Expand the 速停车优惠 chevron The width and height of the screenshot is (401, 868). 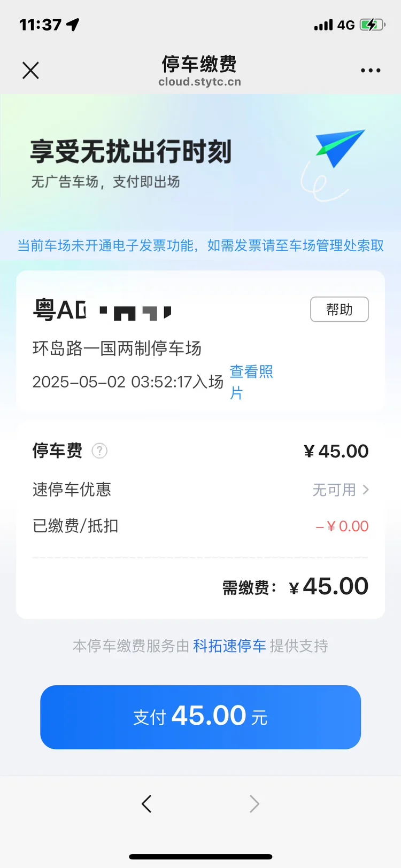(366, 490)
